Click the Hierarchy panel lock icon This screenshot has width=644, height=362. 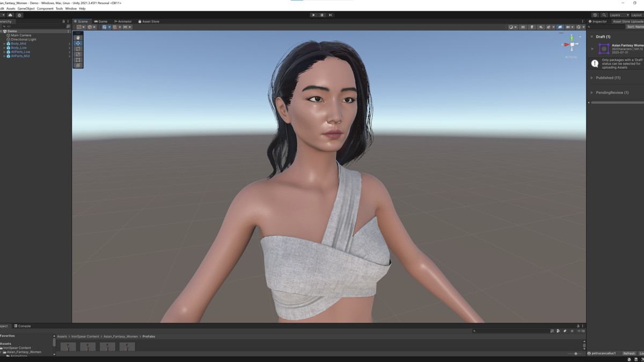(64, 21)
